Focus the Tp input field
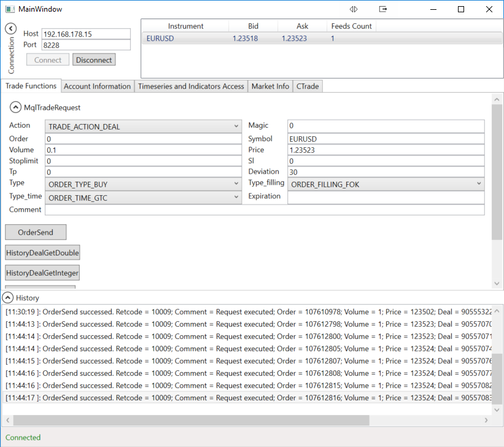Image resolution: width=504 pixels, height=447 pixels. click(144, 172)
